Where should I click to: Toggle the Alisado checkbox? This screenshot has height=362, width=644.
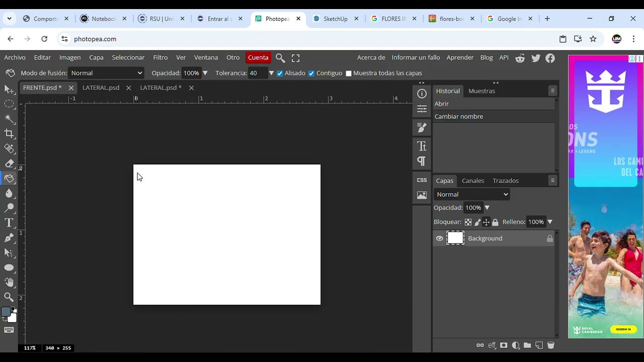280,73
